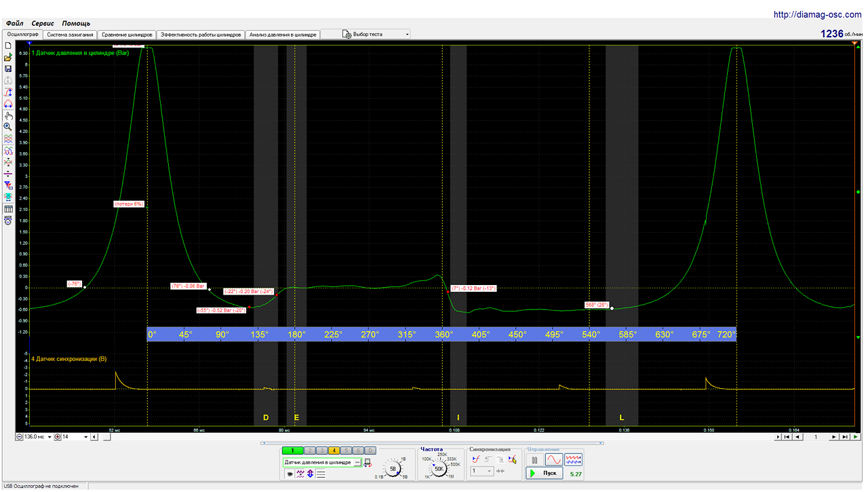The height and width of the screenshot is (492, 868).
Task: Jump to the last frame button
Action: pos(846,437)
